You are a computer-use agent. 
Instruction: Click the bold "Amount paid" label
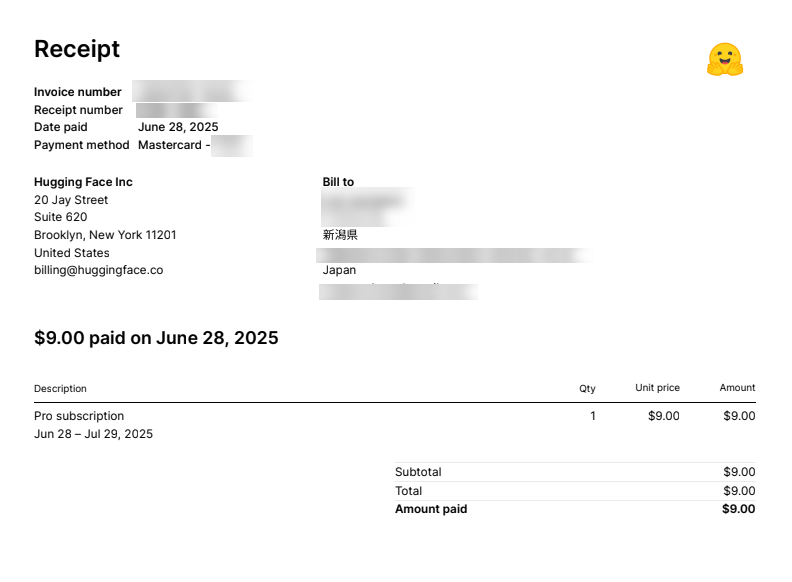click(x=431, y=509)
